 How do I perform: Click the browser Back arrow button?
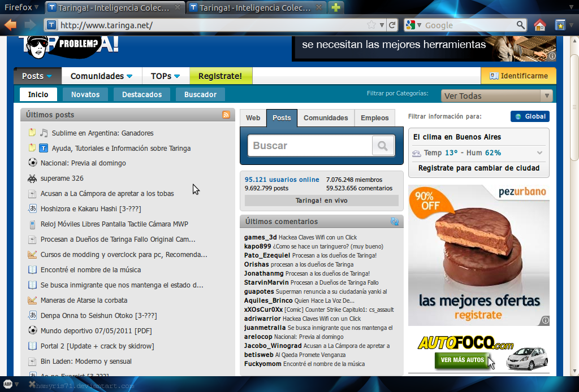pyautogui.click(x=11, y=25)
